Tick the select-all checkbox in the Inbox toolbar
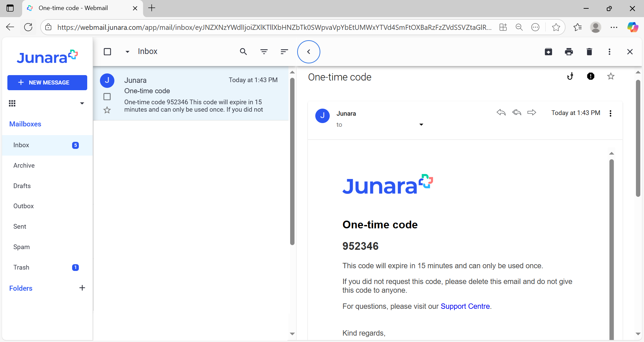 tap(107, 52)
